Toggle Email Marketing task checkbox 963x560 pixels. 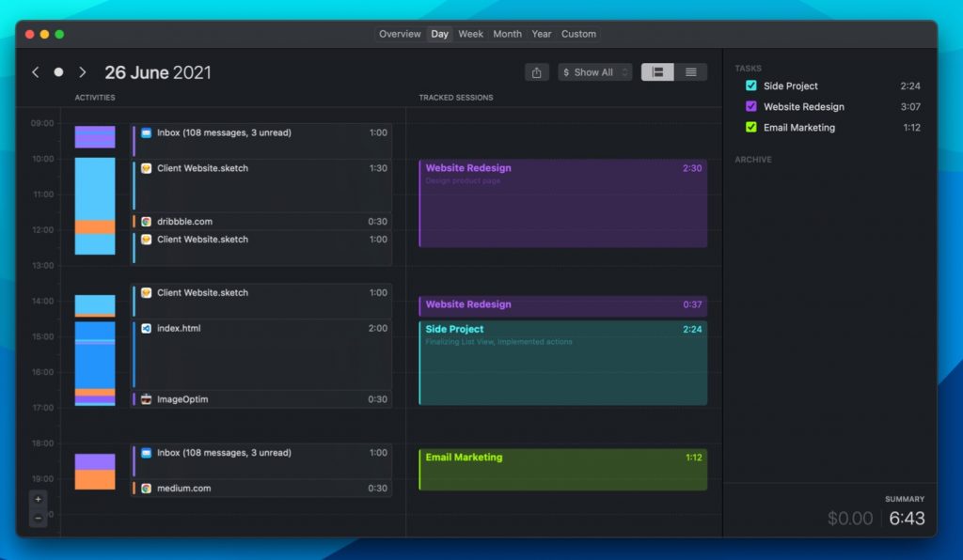coord(751,128)
